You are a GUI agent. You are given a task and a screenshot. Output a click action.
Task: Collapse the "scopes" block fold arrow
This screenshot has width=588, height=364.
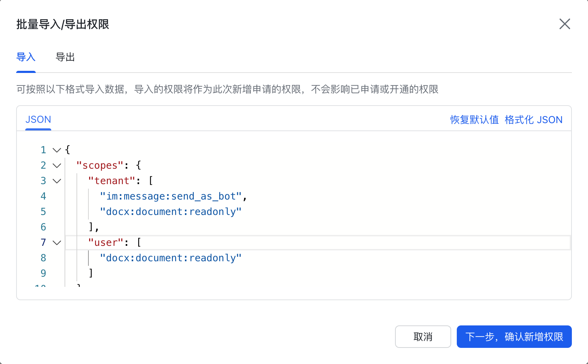57,166
